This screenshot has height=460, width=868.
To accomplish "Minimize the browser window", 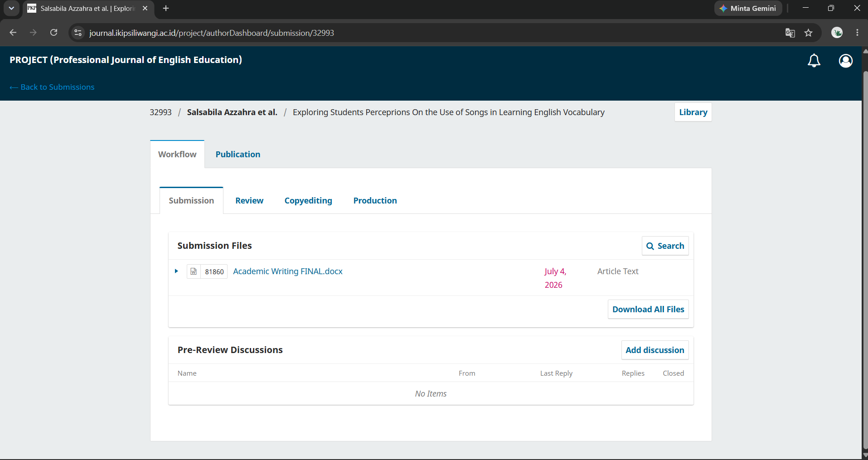I will point(805,8).
